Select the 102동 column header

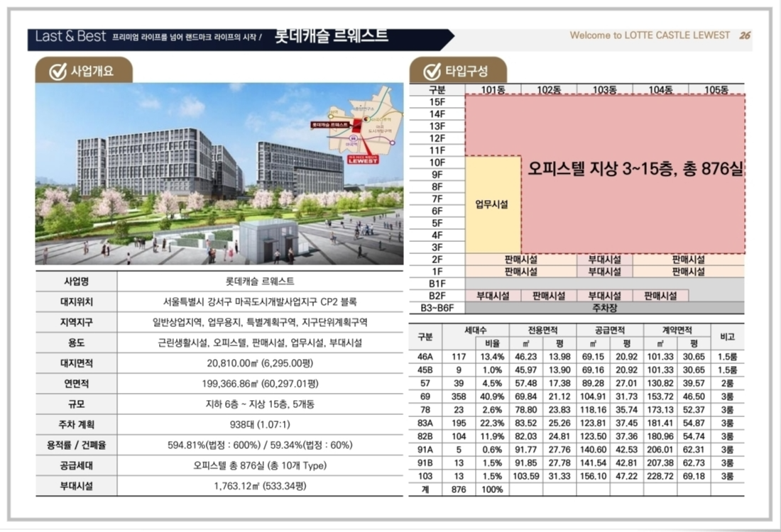click(x=549, y=89)
